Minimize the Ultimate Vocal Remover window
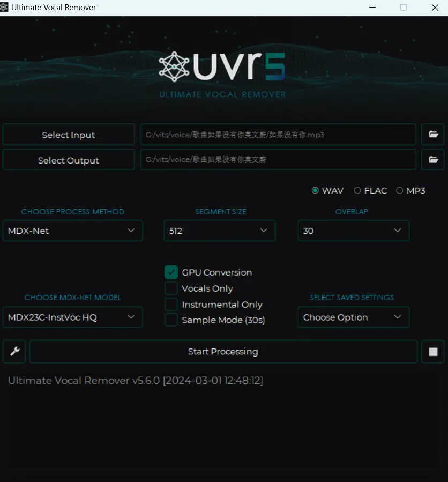 point(372,8)
